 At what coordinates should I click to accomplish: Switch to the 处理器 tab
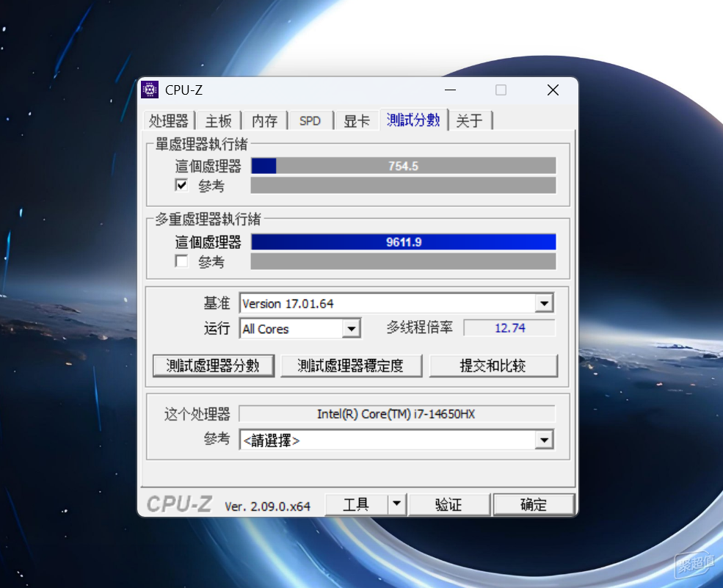[x=169, y=121]
